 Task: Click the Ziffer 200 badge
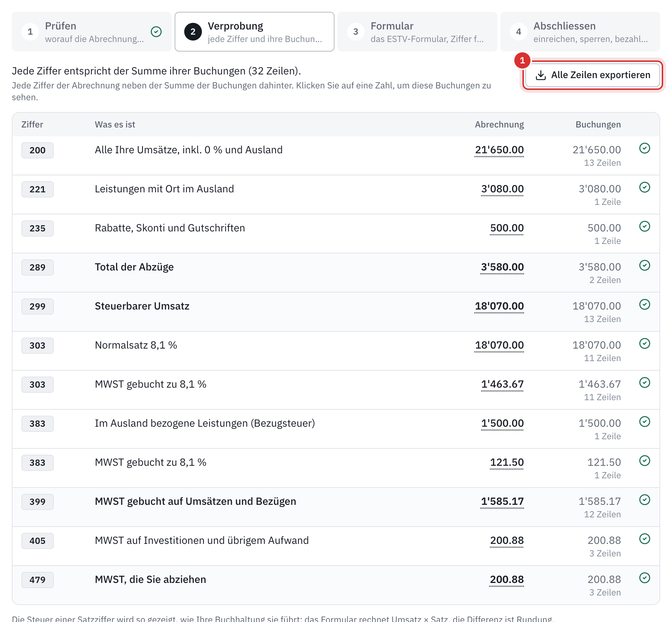pos(38,150)
